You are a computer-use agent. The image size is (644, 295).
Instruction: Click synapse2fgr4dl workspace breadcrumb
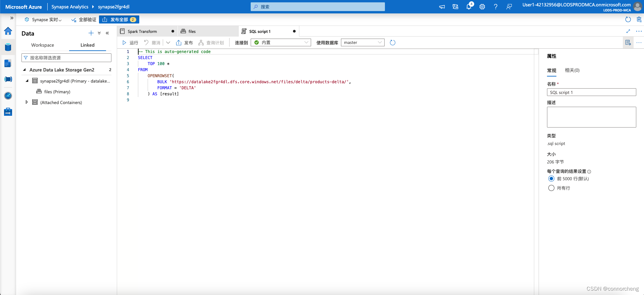point(114,7)
